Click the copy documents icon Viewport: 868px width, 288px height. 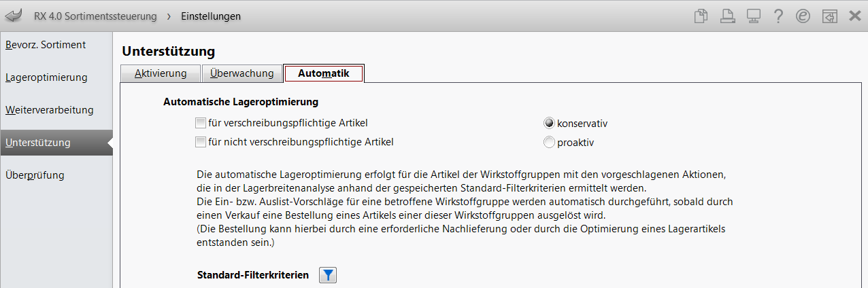[x=701, y=16]
